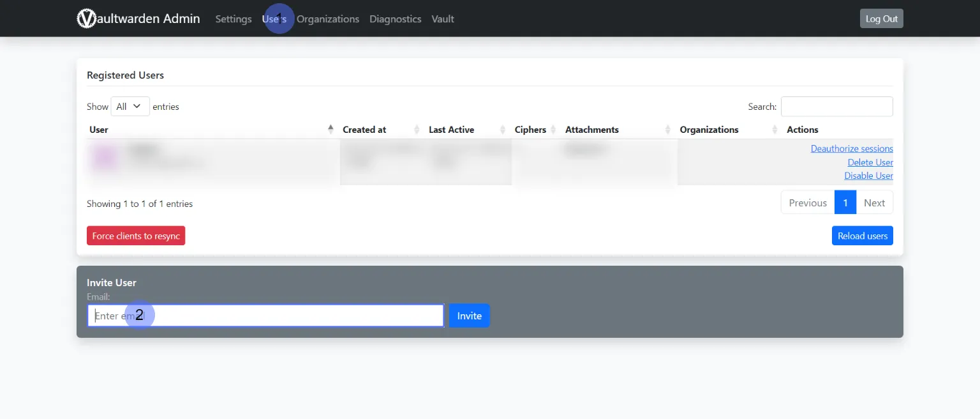The image size is (980, 419).
Task: Open the Users nav item
Action: pos(274,19)
